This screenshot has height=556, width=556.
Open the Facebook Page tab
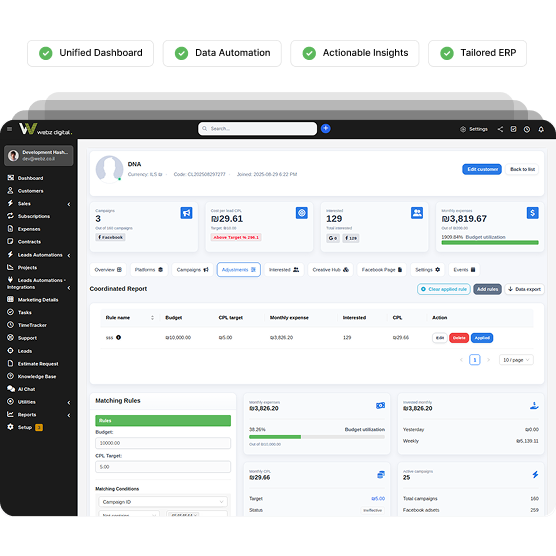[382, 269]
